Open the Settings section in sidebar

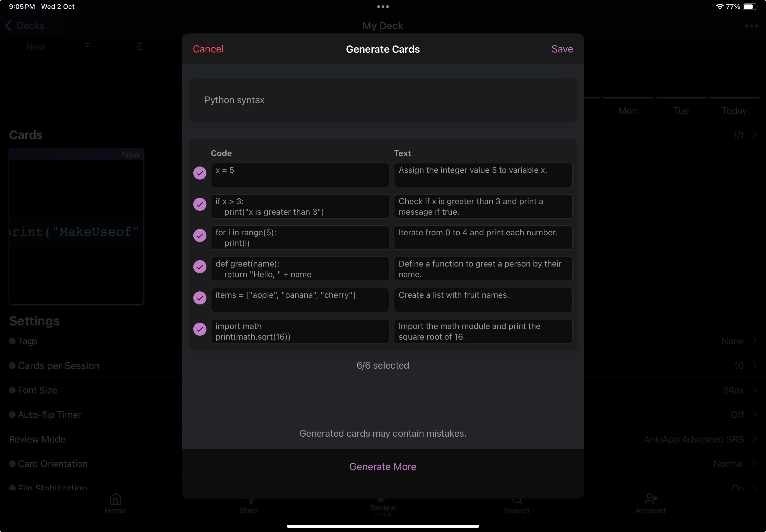(x=34, y=321)
